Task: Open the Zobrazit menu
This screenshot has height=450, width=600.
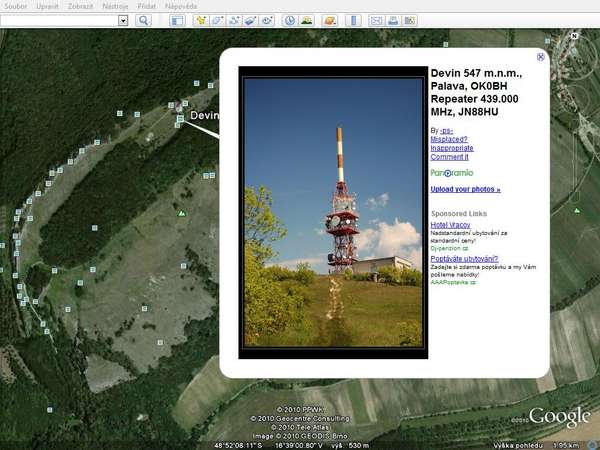Action: click(x=80, y=6)
